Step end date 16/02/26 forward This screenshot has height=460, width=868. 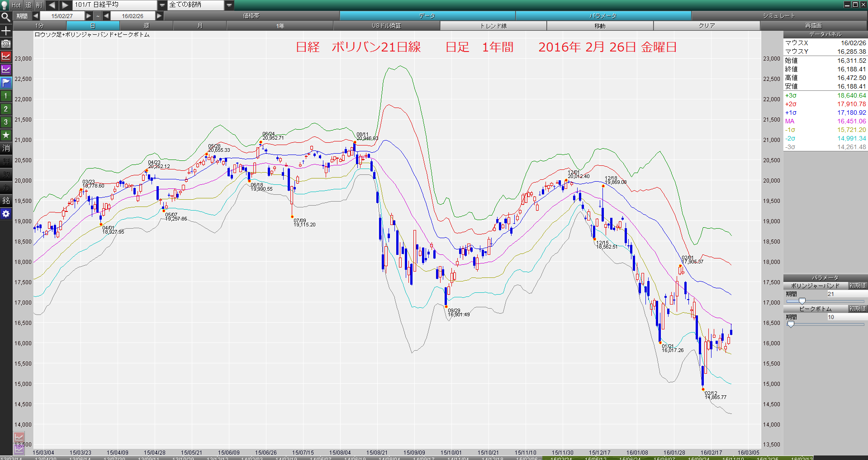[159, 16]
